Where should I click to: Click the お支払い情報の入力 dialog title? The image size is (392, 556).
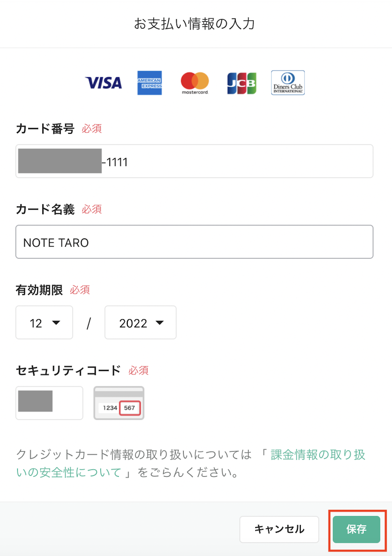click(195, 24)
